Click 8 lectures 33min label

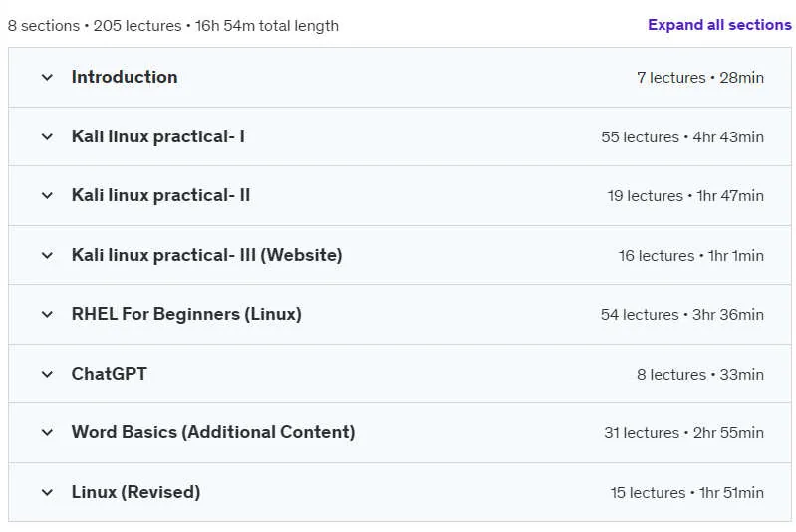[700, 375]
